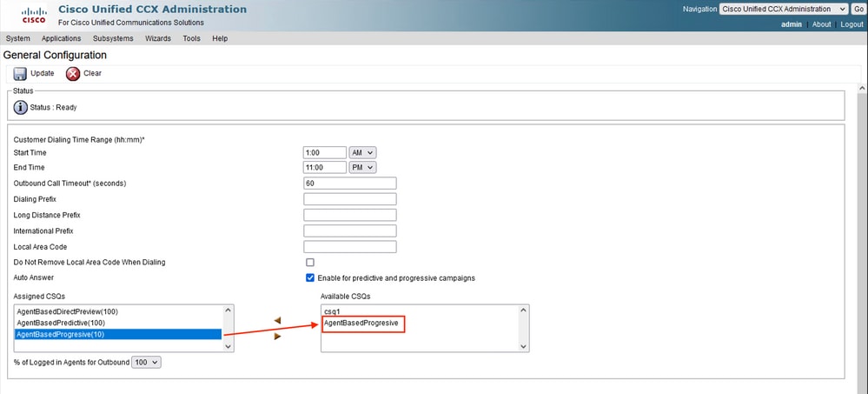Click the About link

pyautogui.click(x=821, y=24)
